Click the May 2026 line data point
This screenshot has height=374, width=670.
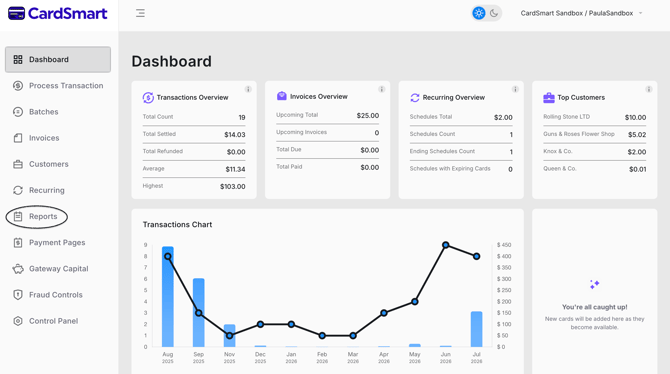click(x=414, y=302)
